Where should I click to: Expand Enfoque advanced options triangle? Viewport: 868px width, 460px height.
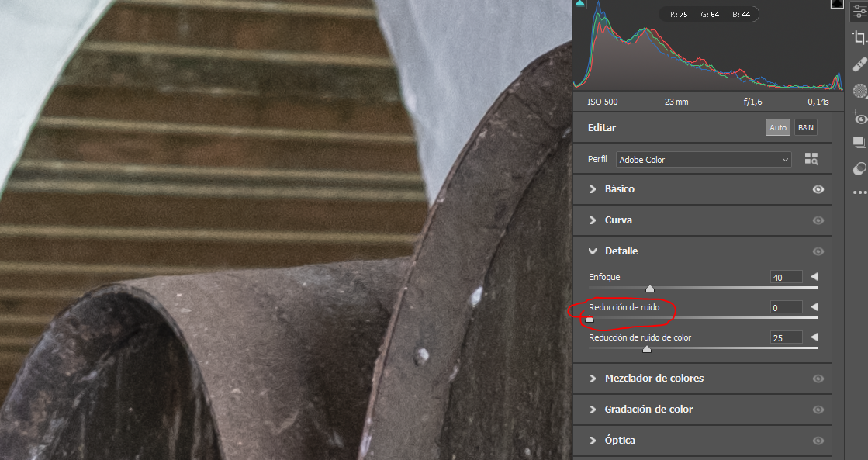(814, 276)
